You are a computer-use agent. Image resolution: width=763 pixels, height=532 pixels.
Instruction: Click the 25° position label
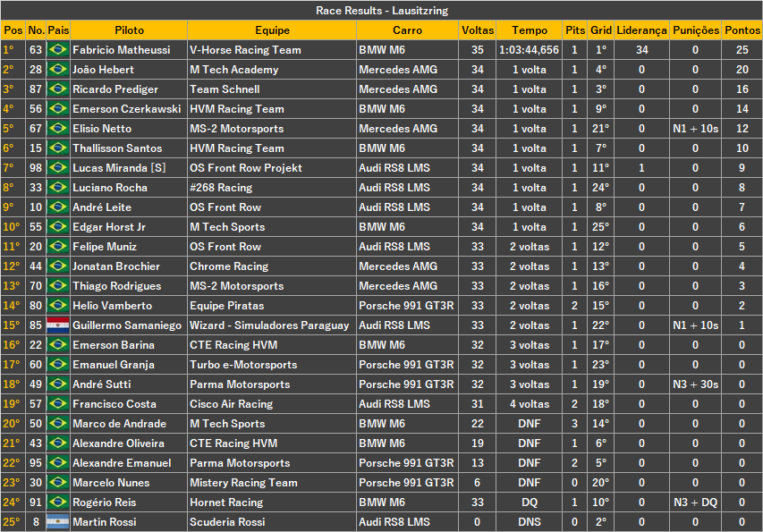coord(12,522)
